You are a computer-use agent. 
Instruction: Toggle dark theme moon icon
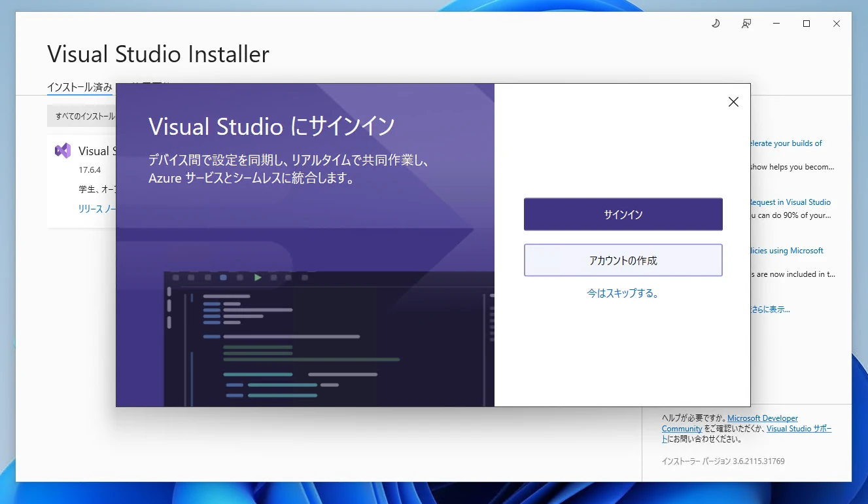click(x=716, y=24)
